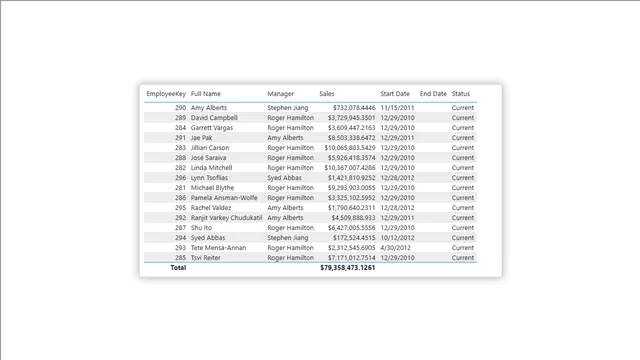Click employee key 284

180,128
